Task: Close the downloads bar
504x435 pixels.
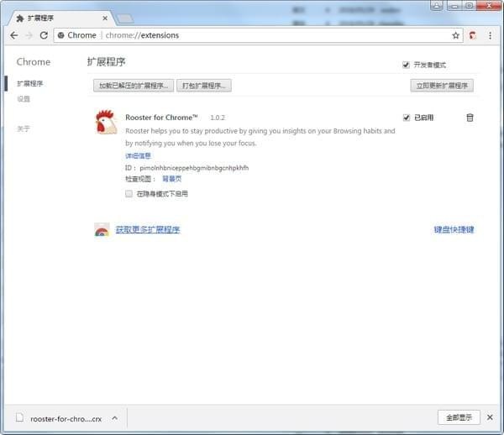Action: click(x=490, y=417)
